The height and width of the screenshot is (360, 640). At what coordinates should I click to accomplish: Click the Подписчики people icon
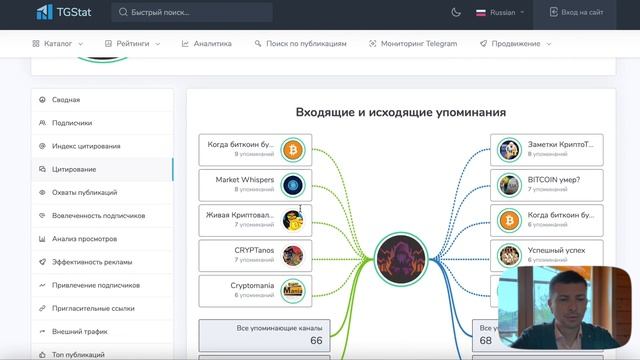(x=42, y=123)
